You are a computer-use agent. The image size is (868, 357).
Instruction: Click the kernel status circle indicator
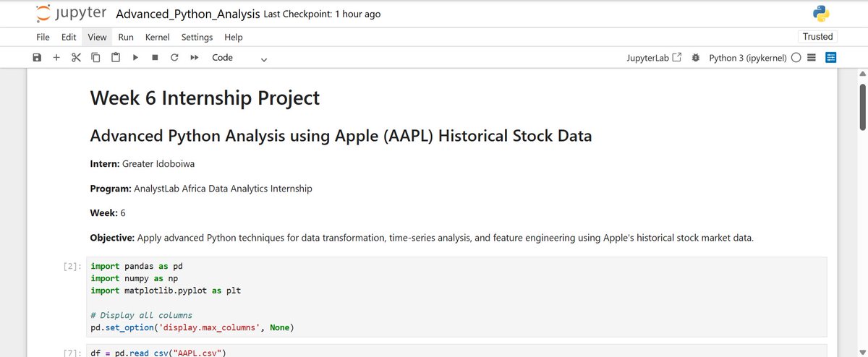(796, 57)
